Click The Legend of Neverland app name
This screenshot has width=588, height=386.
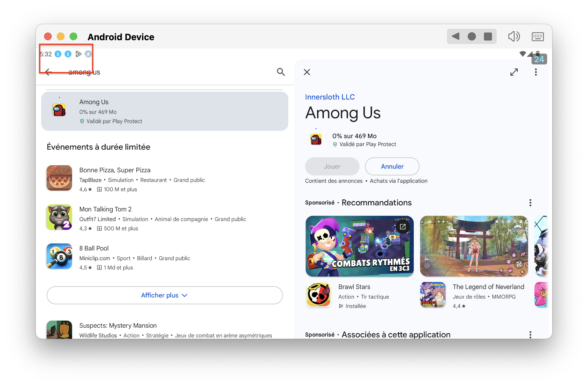(488, 287)
